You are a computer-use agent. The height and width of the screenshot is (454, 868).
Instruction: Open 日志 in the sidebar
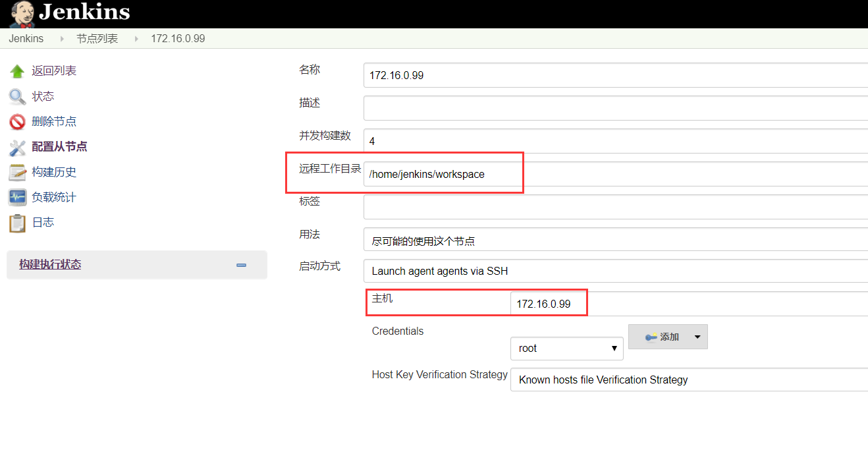tap(43, 222)
